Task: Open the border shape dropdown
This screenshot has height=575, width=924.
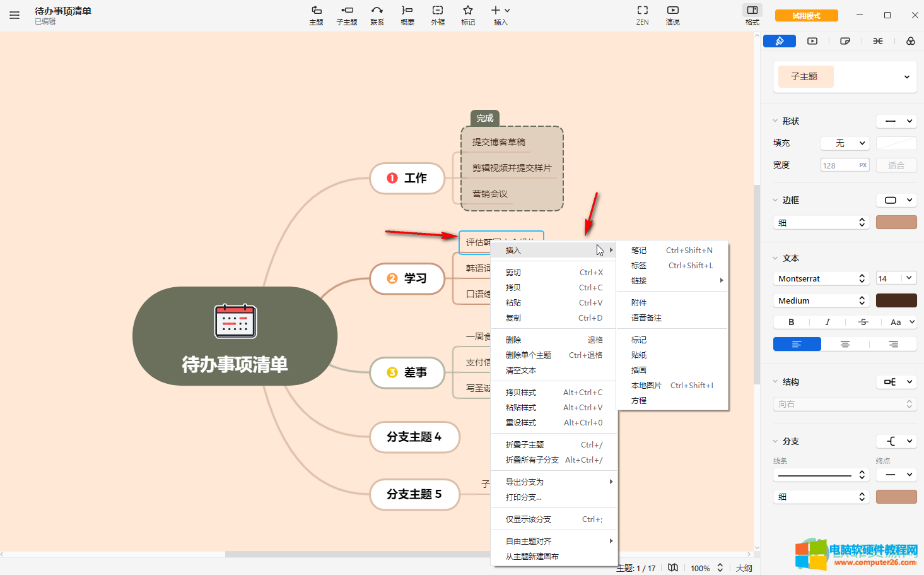Action: pos(896,200)
